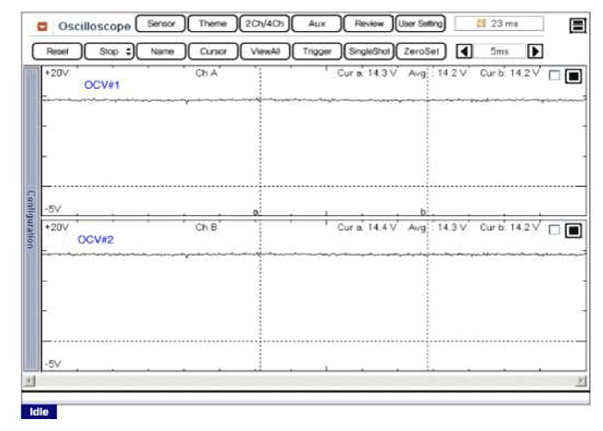The width and height of the screenshot is (603, 431).
Task: Click the horizontal scrollbar left arrow
Action: (x=29, y=381)
